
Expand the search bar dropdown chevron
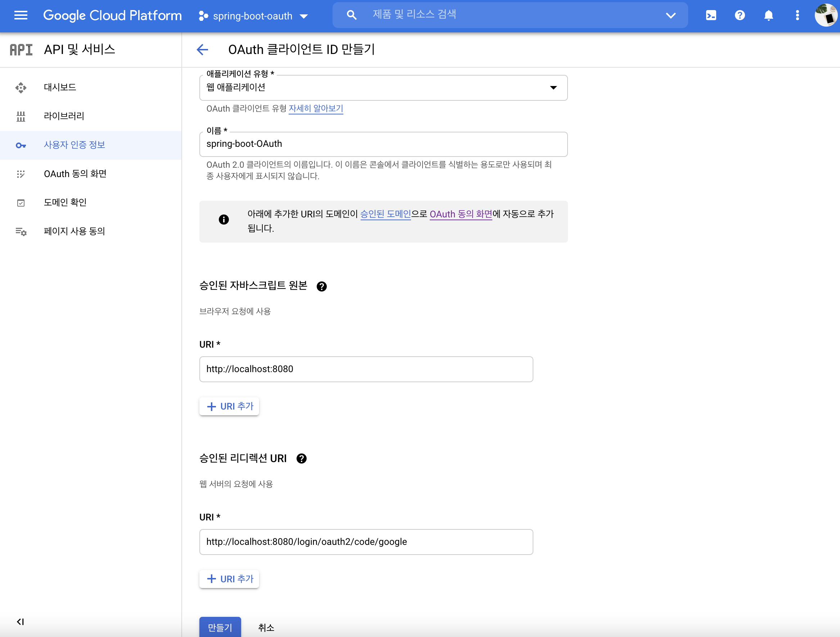tap(670, 15)
